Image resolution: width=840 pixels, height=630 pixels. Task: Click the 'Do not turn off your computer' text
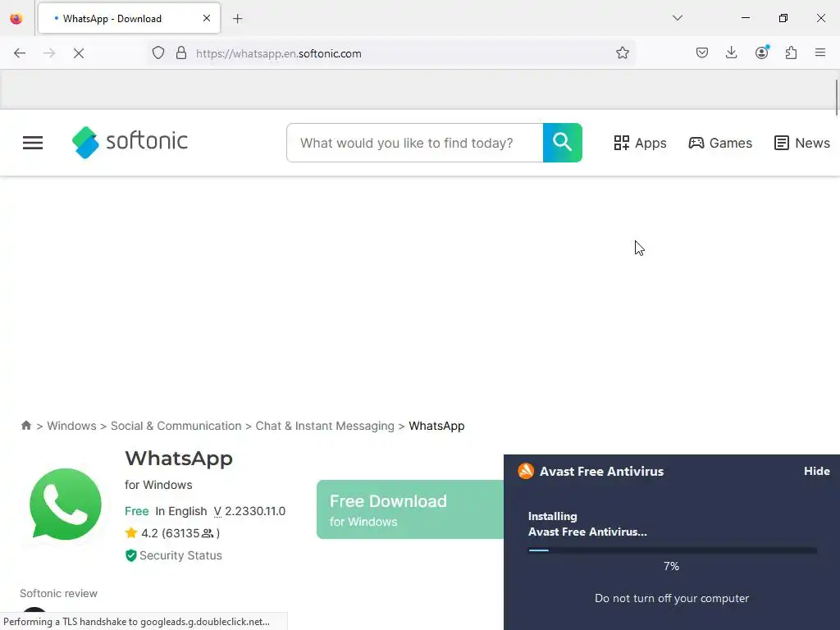[x=672, y=598]
